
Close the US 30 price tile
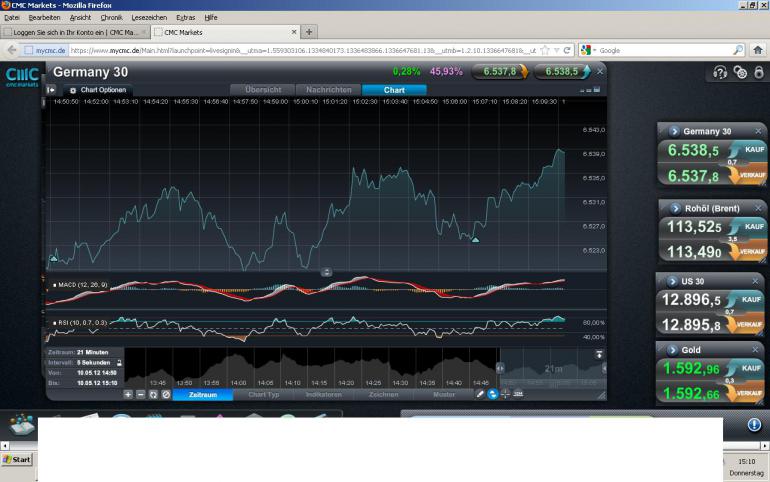coord(755,281)
